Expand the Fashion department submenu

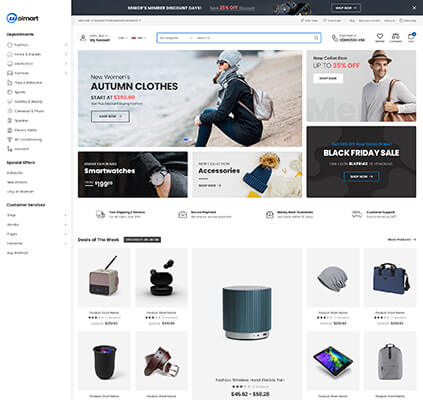[66, 45]
